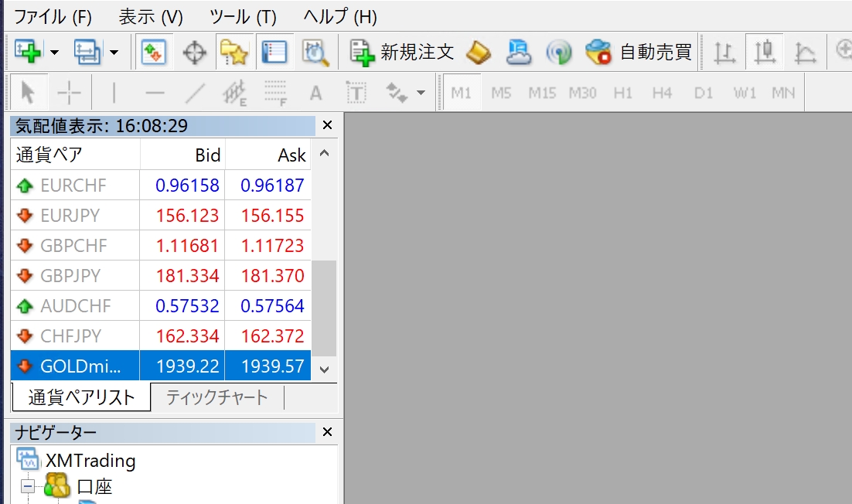Viewport: 852px width, 504px height.
Task: Click the 新規注文 new order button
Action: 401,53
